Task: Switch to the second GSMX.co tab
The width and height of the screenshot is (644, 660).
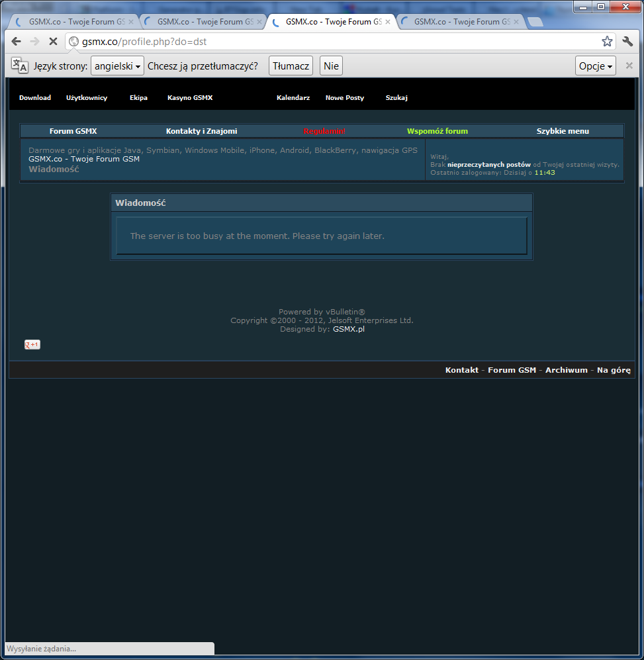Action: coord(200,22)
